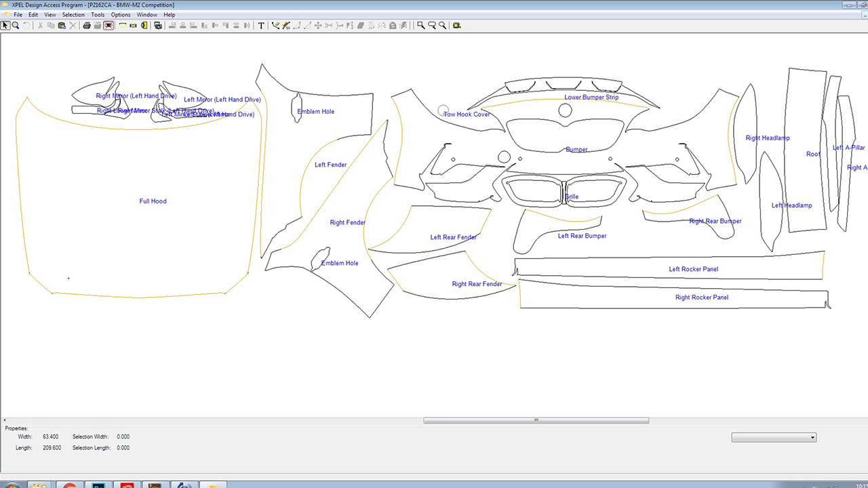
Task: Click the Copy toolbar icon
Action: click(51, 25)
